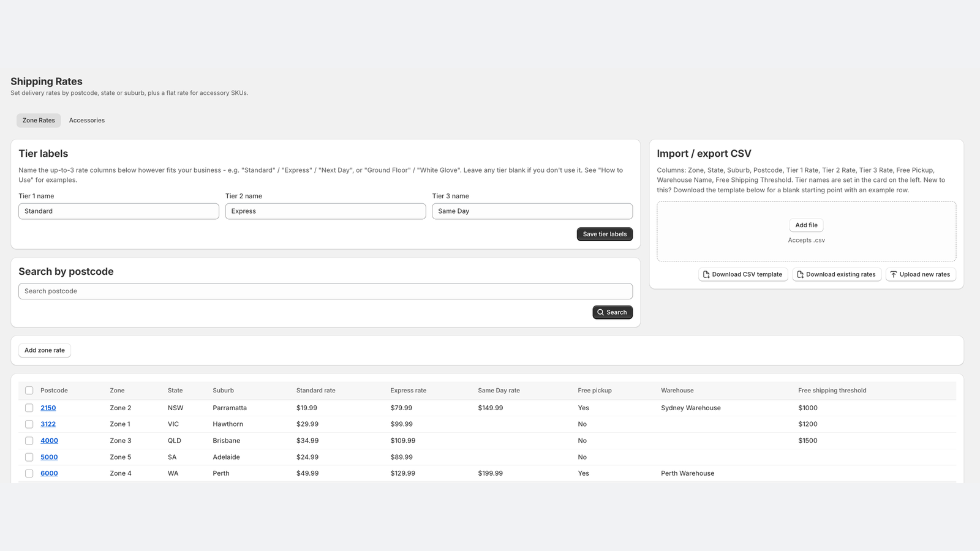Click the Warehouse column header
Screen dimensions: 980x551
coord(677,391)
